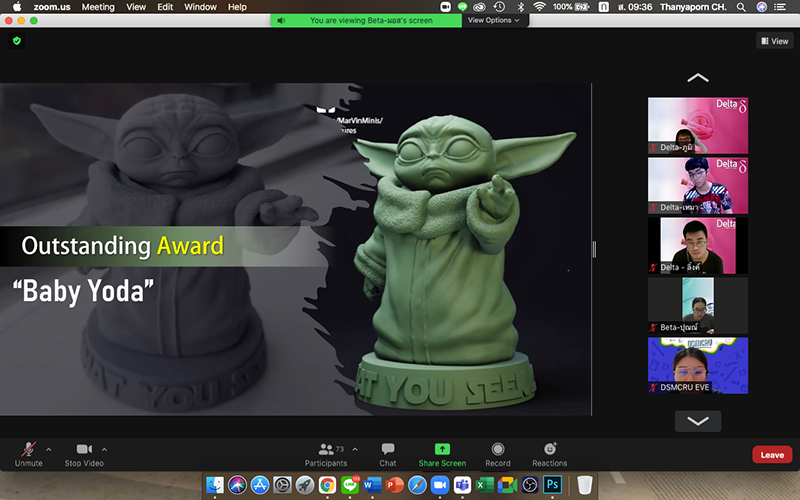Start recording with Record button
Screen dimensions: 800x500
[498, 455]
